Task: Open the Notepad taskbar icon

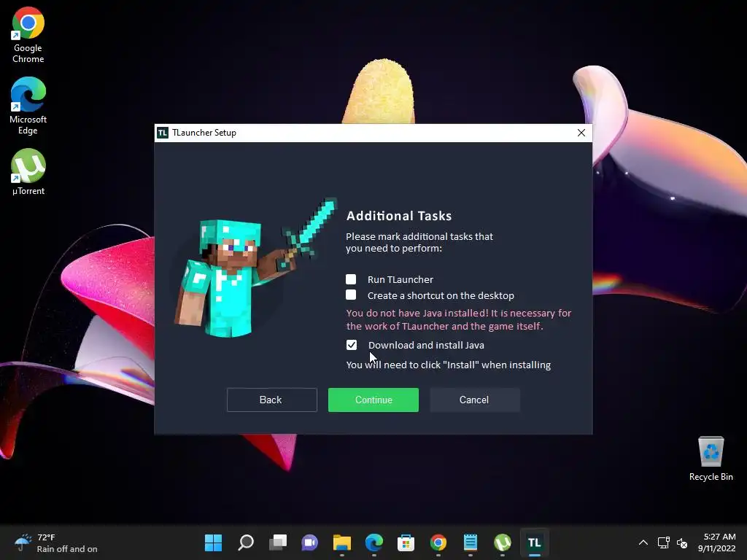Action: click(x=471, y=542)
